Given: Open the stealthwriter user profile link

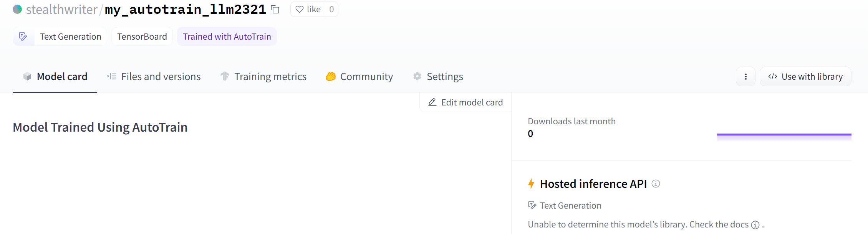Looking at the screenshot, I should pos(61,9).
